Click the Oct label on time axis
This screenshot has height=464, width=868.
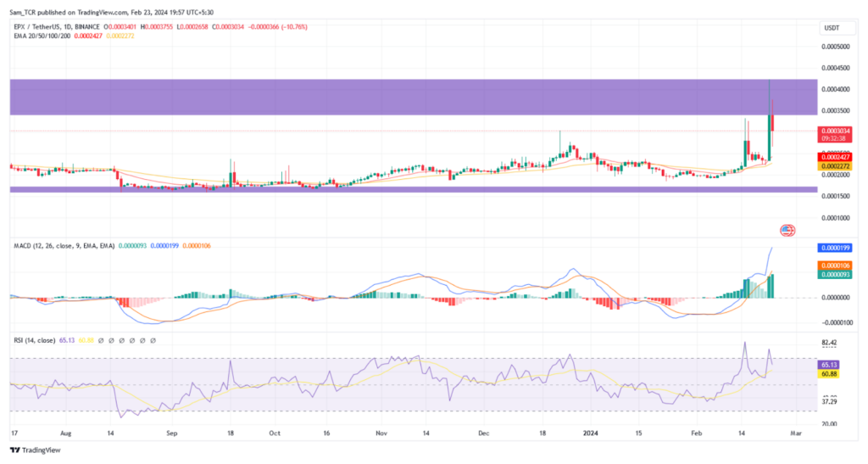[275, 433]
